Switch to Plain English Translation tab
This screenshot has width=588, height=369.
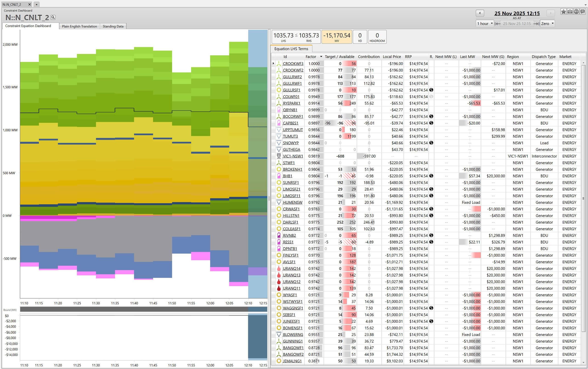tap(79, 26)
